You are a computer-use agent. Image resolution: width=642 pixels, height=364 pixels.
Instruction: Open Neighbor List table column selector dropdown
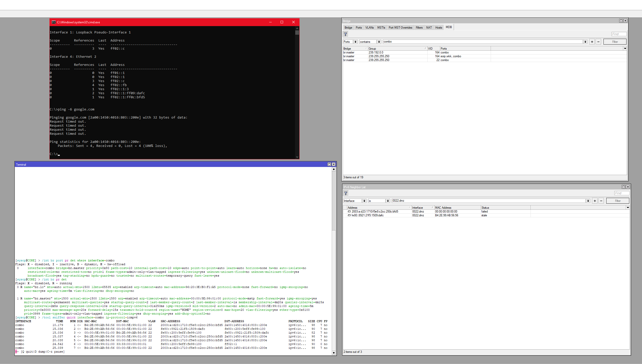[x=628, y=207]
